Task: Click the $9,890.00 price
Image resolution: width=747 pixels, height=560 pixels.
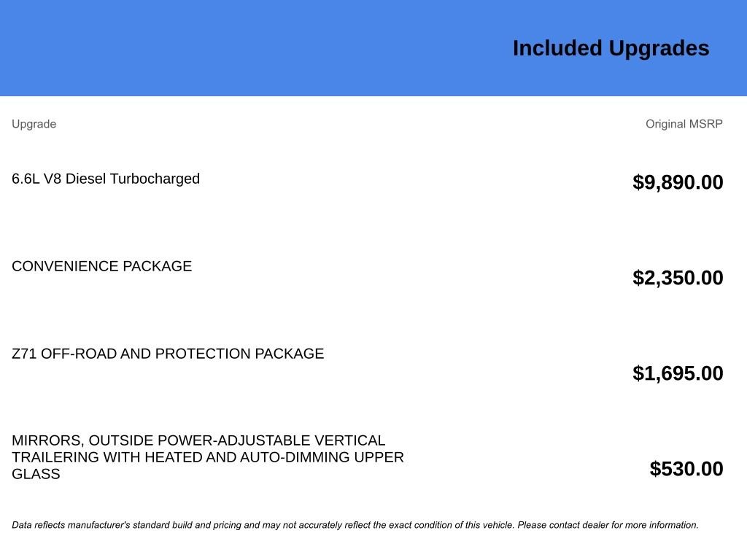Action: 678,182
